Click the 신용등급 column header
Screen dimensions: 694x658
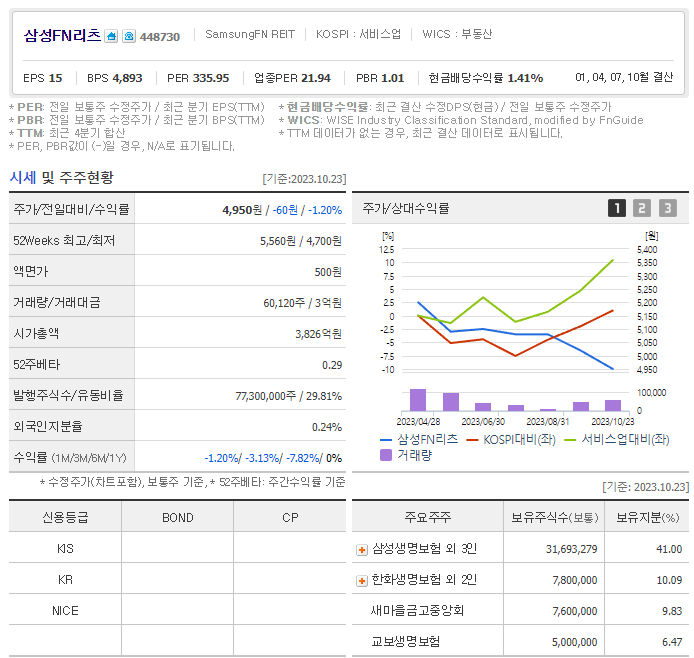pyautogui.click(x=65, y=518)
